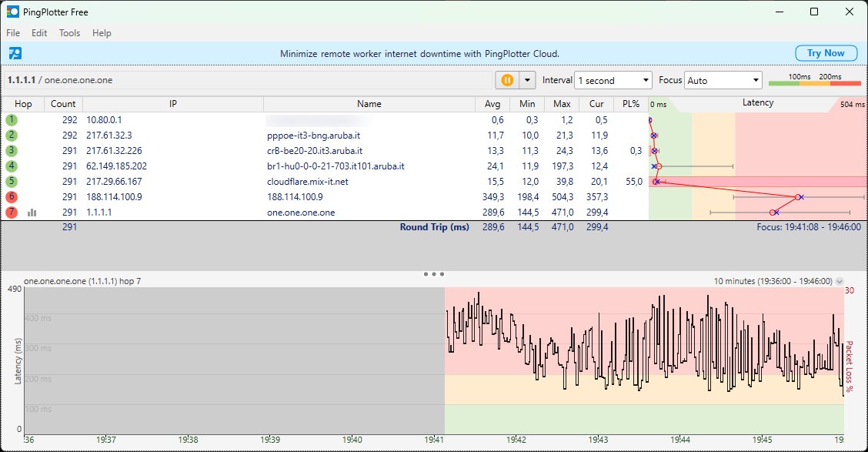
Task: Open the Tools menu
Action: click(x=69, y=33)
